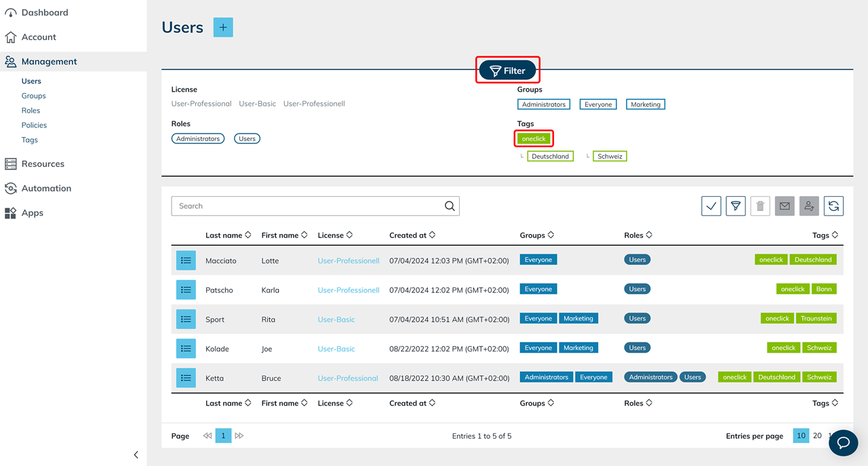Screen dimensions: 868x466
Task: Toggle the Administrators group filter
Action: (x=543, y=104)
